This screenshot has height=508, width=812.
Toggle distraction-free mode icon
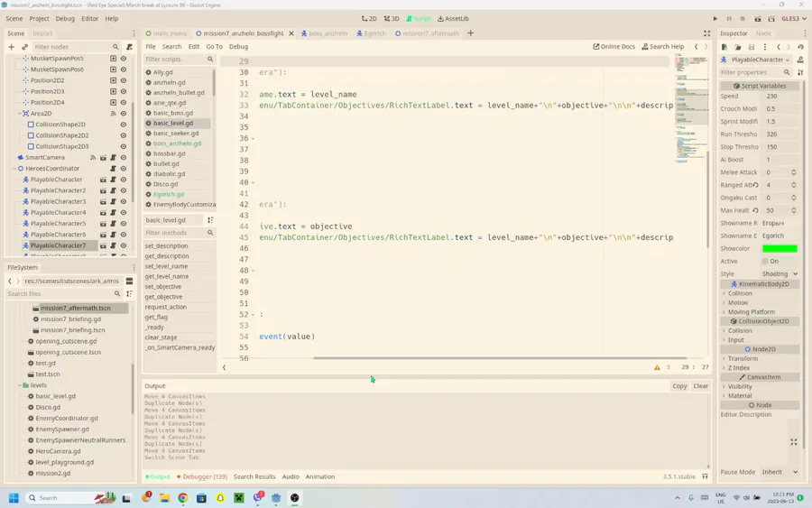[x=706, y=33]
